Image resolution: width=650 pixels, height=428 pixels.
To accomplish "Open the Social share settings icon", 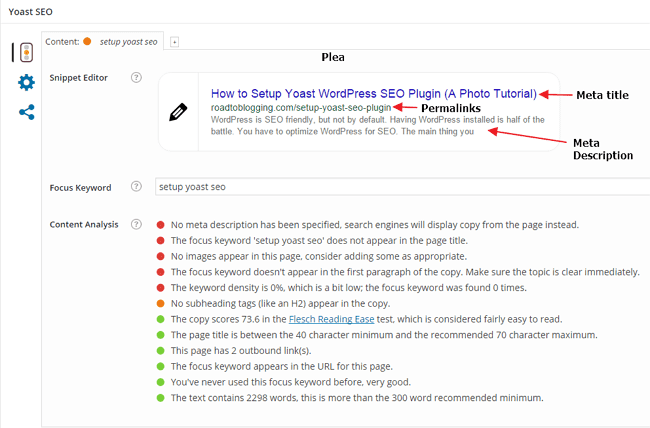I will (x=27, y=112).
